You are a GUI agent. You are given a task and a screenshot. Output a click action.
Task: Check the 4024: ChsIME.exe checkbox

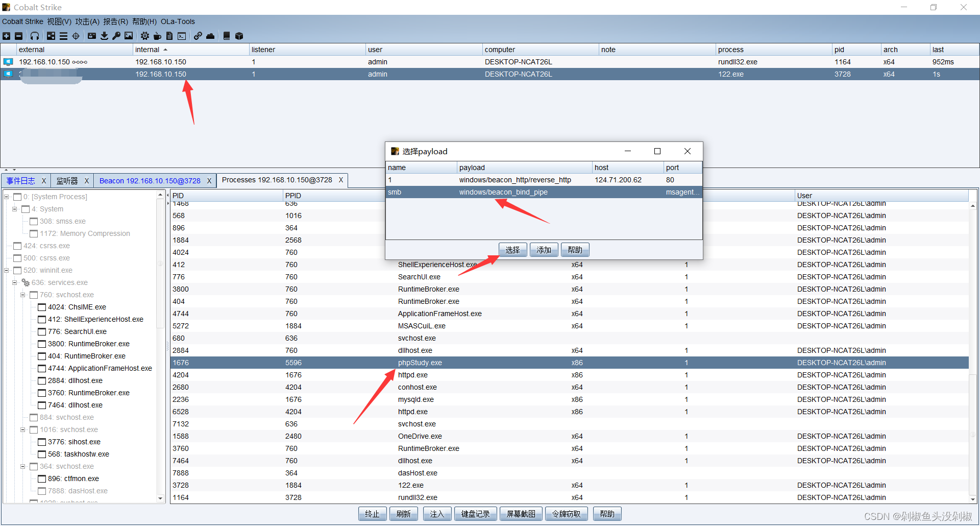click(x=42, y=307)
